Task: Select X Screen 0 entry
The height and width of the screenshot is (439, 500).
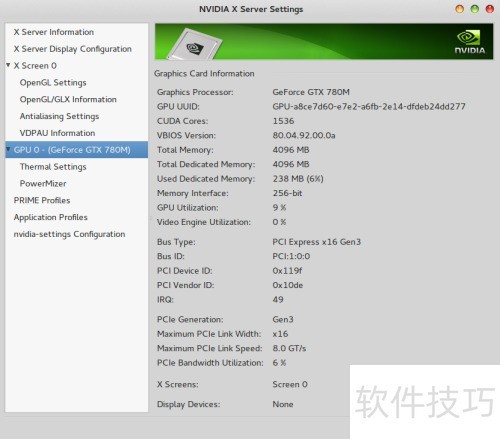Action: pyautogui.click(x=35, y=66)
